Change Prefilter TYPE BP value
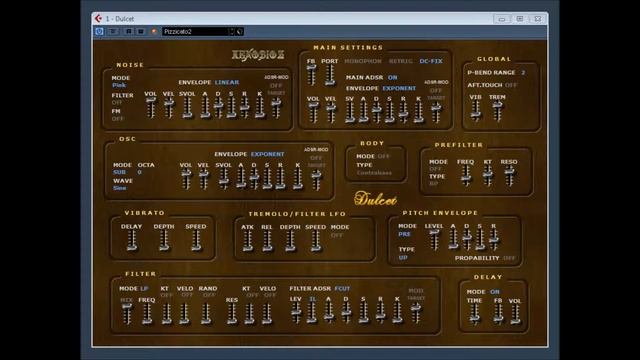The width and height of the screenshot is (640, 360). pyautogui.click(x=433, y=184)
